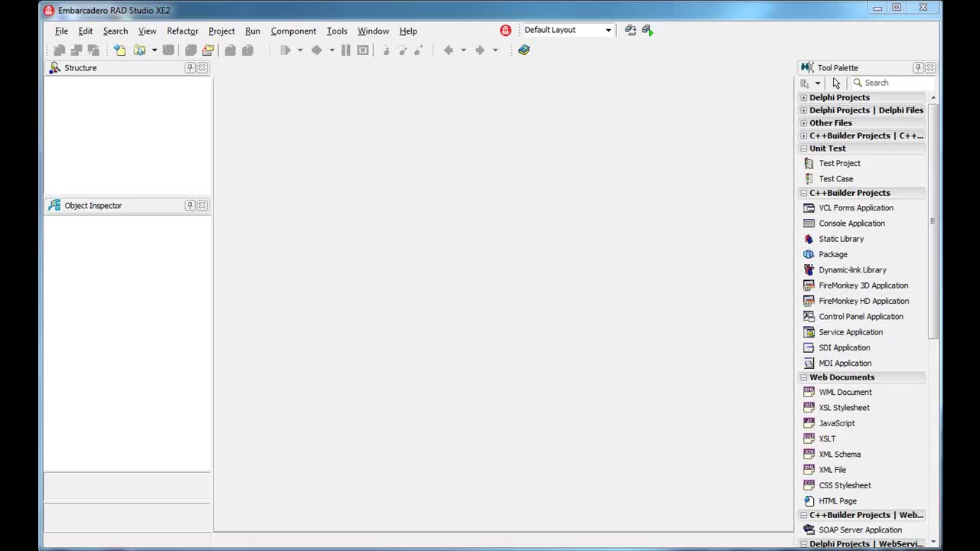Click the red Embarcadero icon beside layout box

pos(505,30)
